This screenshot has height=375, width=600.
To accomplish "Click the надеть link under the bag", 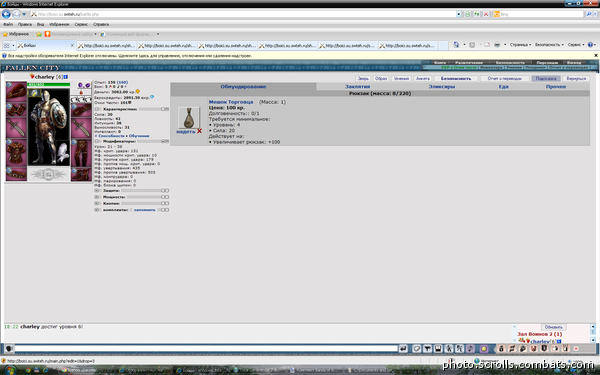I will point(186,132).
